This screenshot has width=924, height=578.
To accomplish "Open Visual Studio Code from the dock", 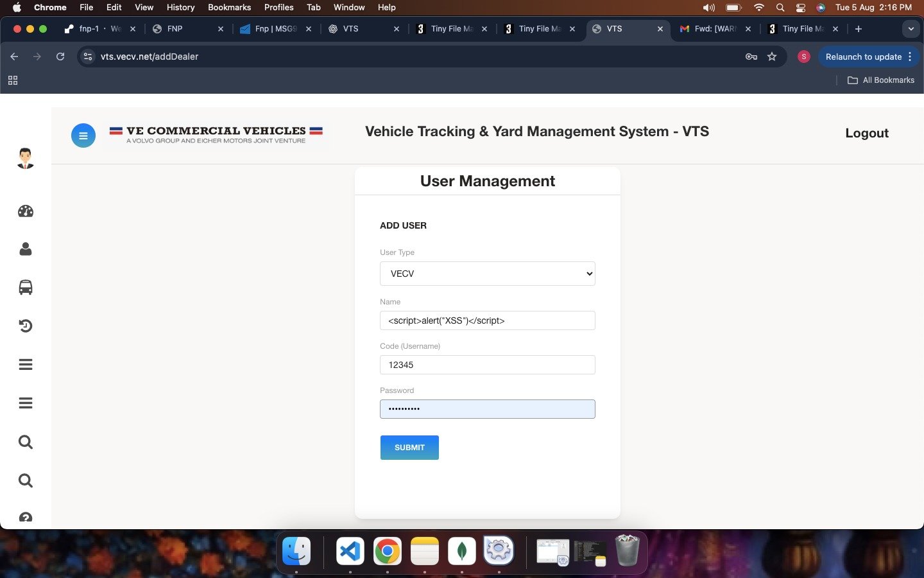I will [350, 551].
